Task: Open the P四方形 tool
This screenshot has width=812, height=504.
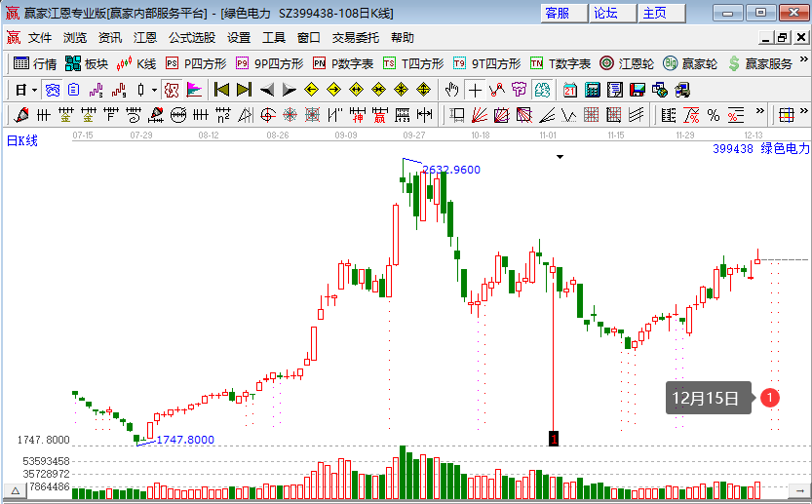Action: [x=196, y=63]
